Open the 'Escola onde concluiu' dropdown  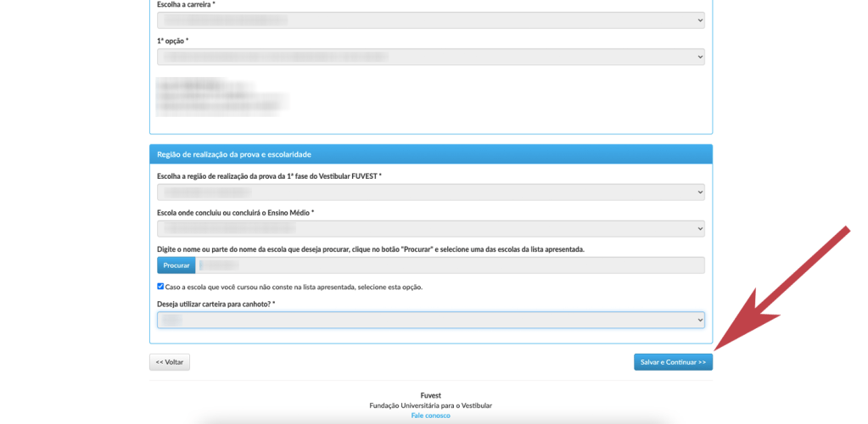(431, 229)
